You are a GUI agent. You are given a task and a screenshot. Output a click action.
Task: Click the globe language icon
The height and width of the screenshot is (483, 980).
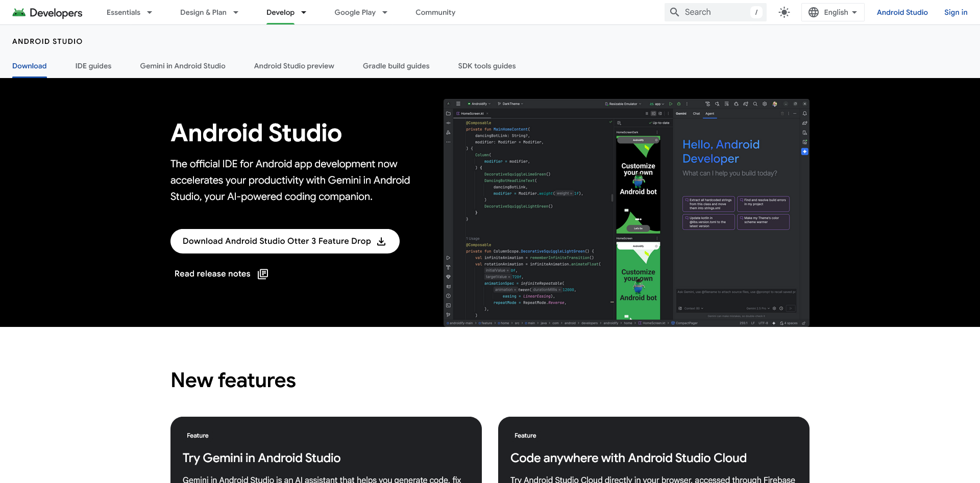coord(814,12)
